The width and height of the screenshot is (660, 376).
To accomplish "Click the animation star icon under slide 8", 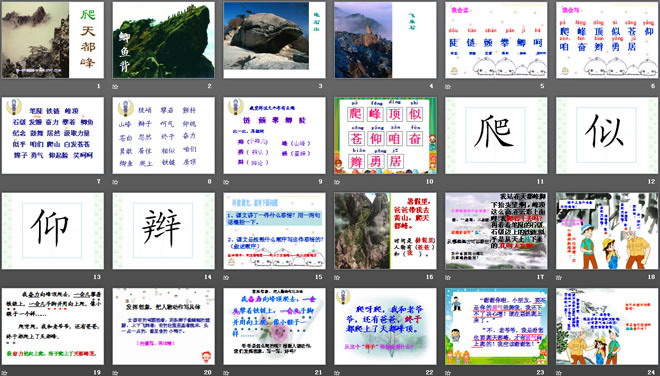I will [x=115, y=182].
